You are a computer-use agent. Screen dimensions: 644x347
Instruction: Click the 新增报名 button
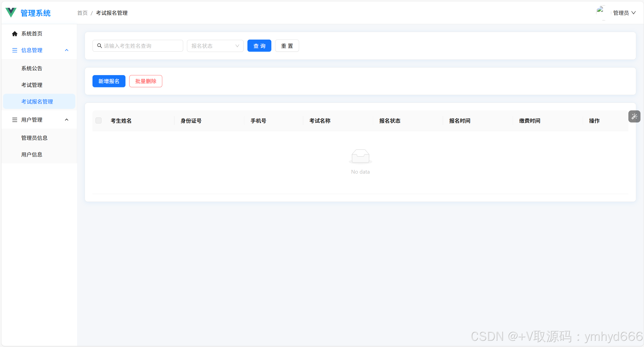coord(109,81)
